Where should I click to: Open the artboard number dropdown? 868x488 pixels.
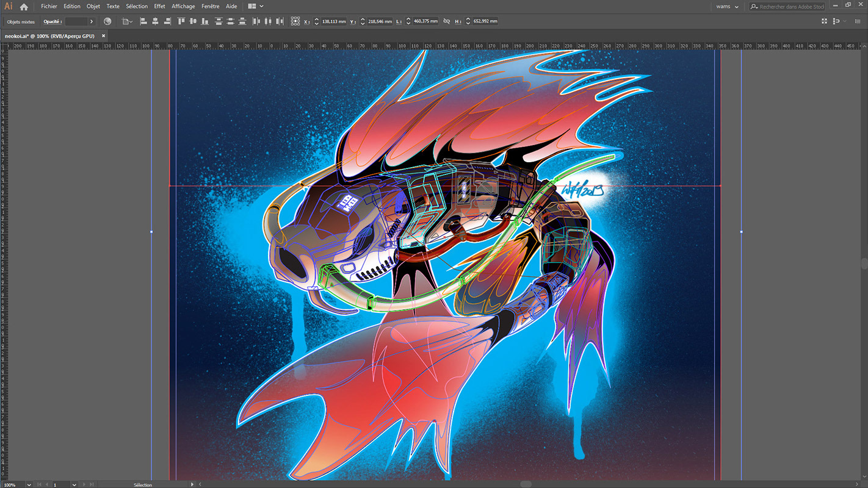click(x=74, y=485)
